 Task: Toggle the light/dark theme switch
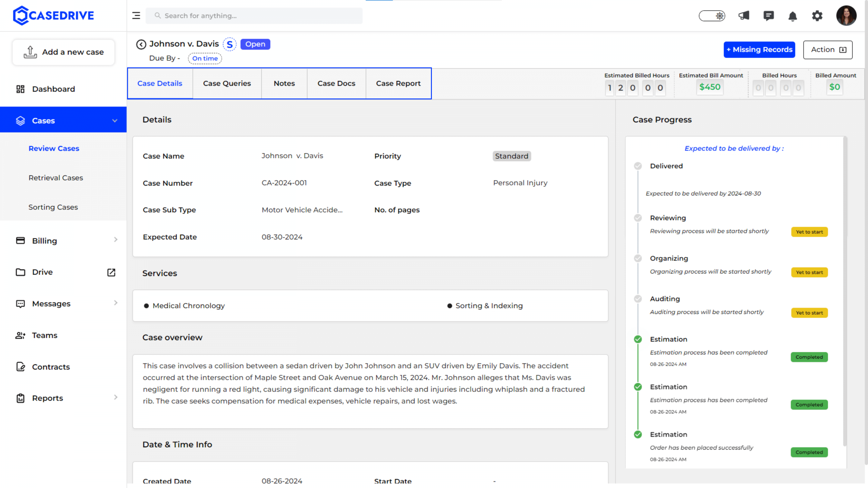tap(712, 15)
